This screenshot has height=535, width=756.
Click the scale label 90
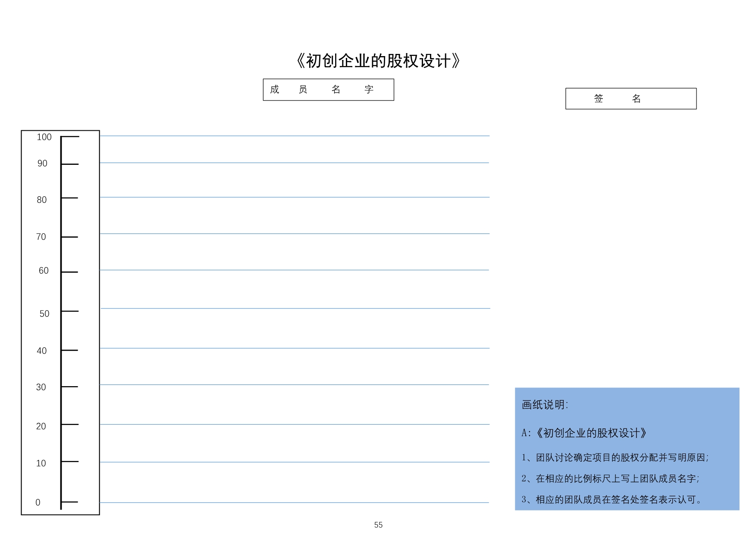tap(42, 164)
